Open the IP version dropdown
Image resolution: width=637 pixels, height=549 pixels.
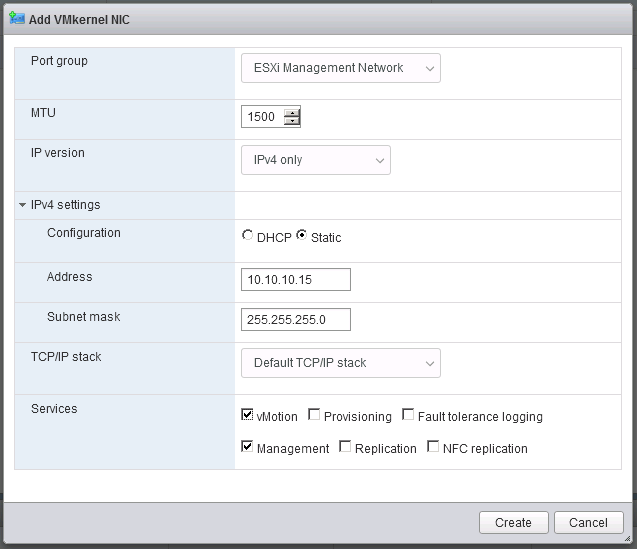pos(316,160)
